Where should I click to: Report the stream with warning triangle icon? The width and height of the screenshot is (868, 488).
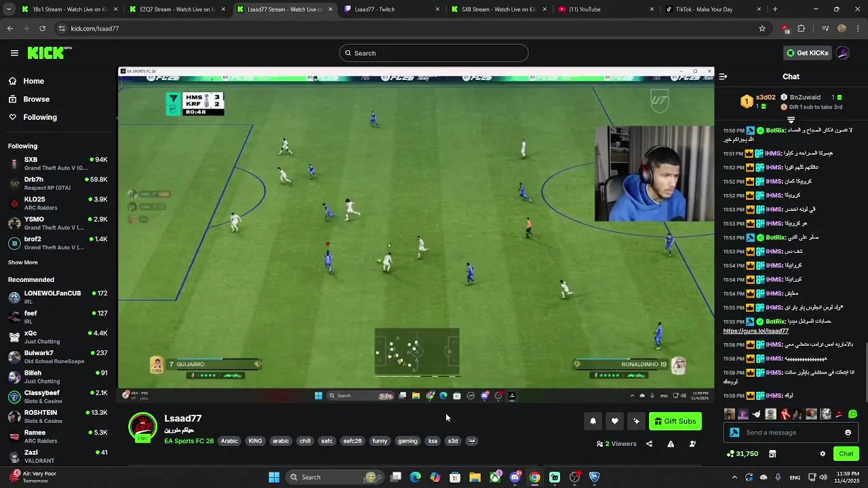671,444
